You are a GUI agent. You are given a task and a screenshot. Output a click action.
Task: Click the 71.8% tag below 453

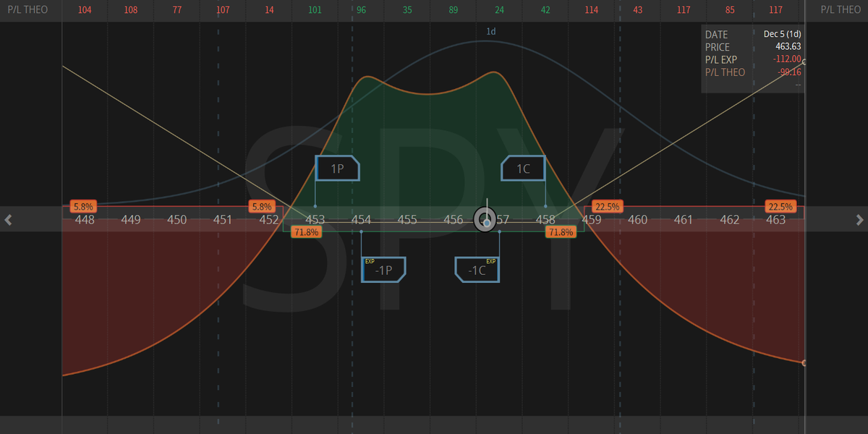305,232
